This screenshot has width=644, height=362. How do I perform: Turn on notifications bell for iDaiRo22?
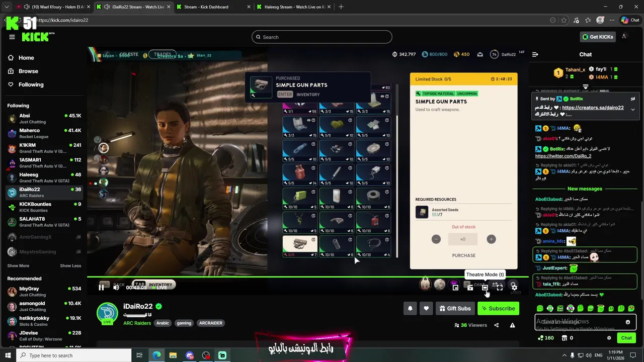[410, 308]
